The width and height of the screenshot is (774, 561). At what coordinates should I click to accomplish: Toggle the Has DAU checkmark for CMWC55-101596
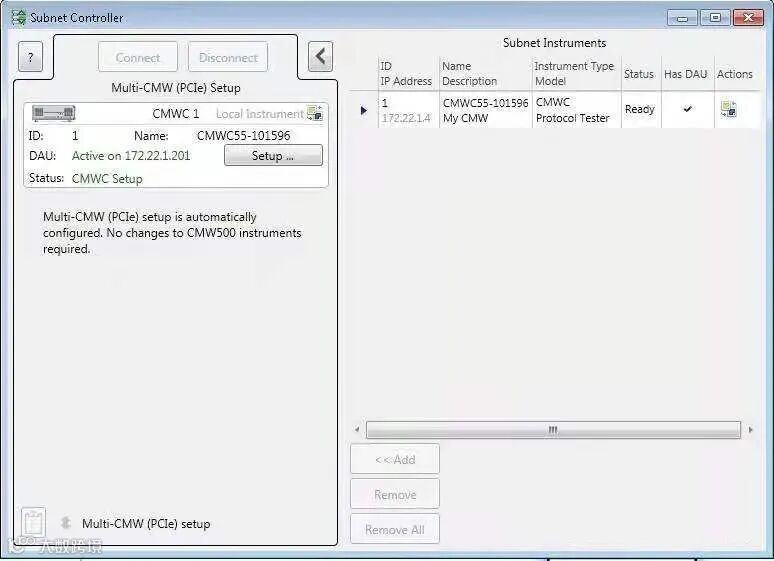(x=687, y=109)
